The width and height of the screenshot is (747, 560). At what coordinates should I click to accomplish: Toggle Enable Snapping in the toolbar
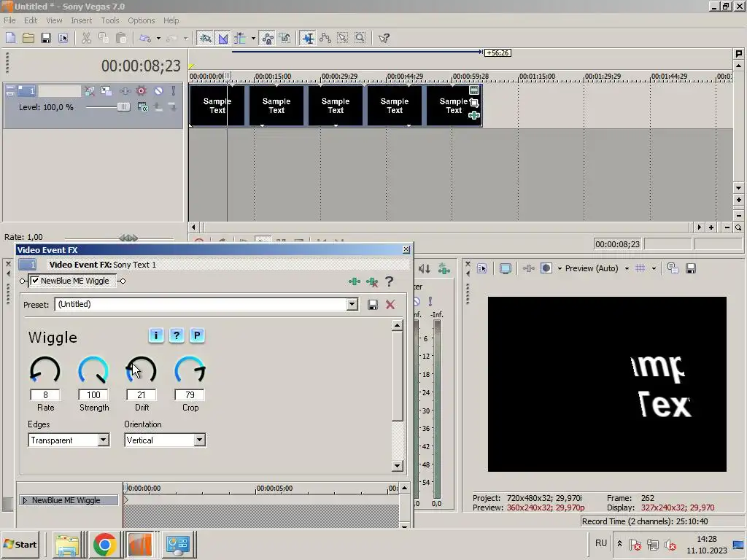(205, 38)
